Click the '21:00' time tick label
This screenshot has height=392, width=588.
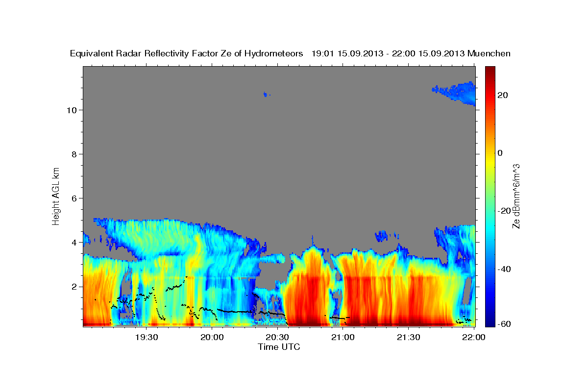343,337
